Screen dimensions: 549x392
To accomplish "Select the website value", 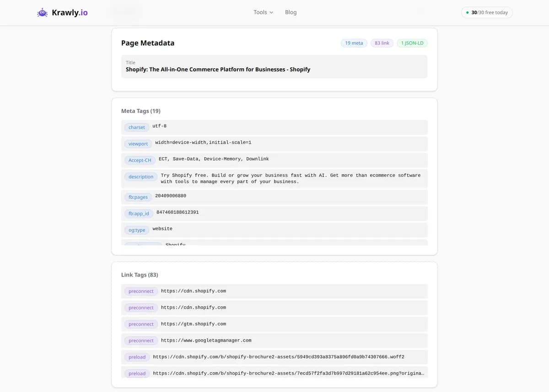I will click(162, 229).
